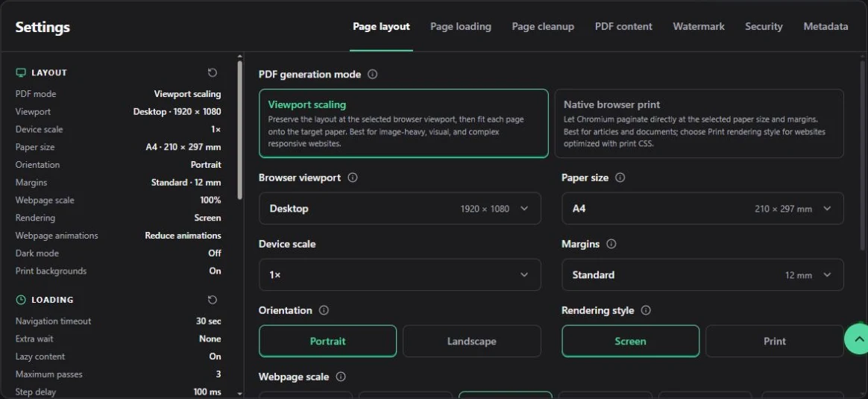Switch to the Page loading tab
Viewport: 868px width, 399px height.
tap(461, 27)
